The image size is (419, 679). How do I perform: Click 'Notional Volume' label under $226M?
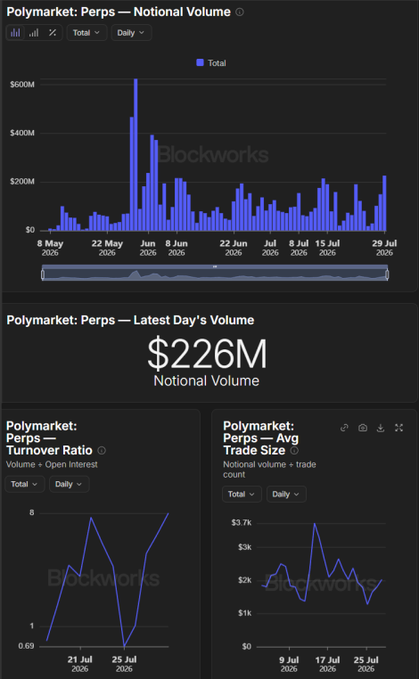pyautogui.click(x=206, y=381)
